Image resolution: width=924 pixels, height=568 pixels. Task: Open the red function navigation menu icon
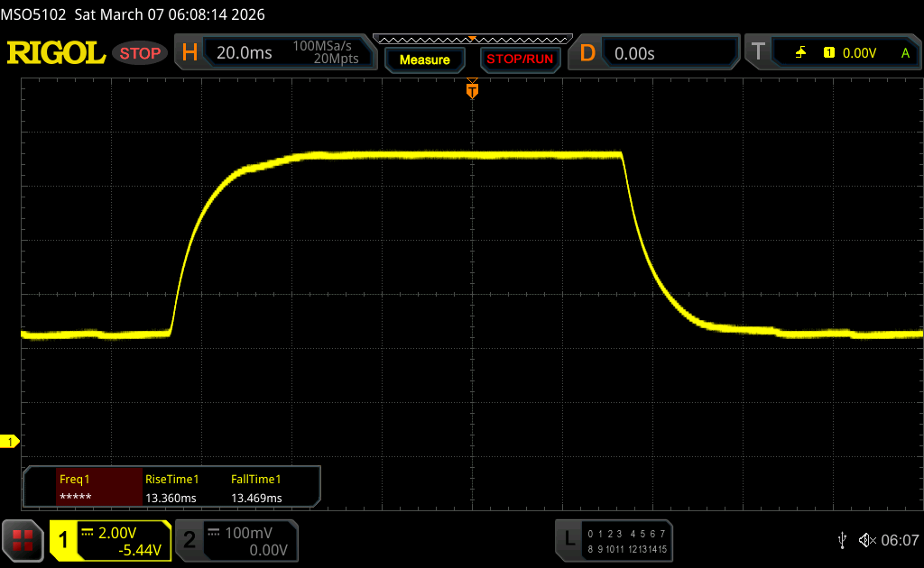(23, 540)
